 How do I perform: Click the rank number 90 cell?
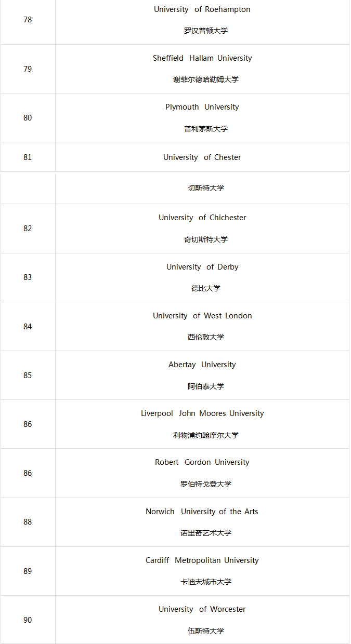click(x=28, y=620)
